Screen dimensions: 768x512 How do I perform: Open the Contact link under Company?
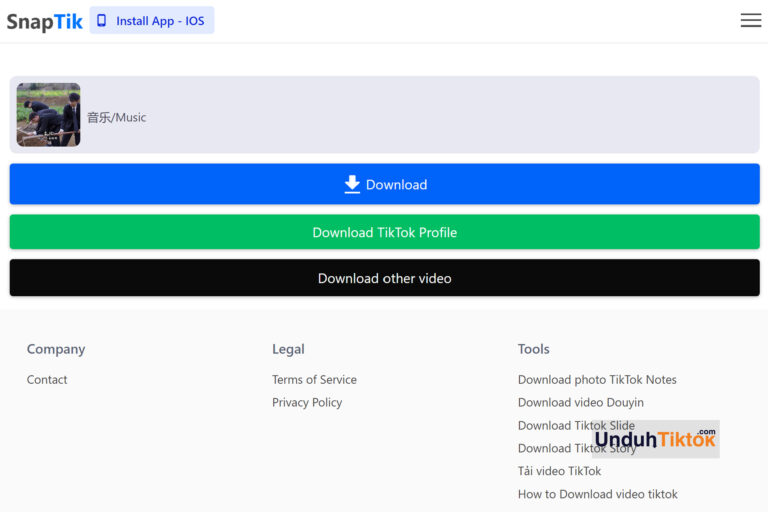click(47, 380)
